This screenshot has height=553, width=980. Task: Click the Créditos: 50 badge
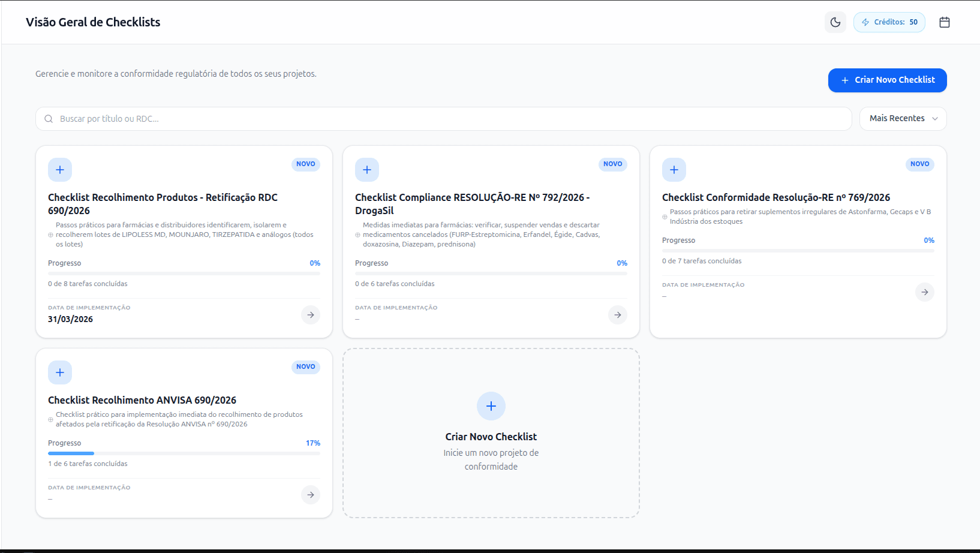[889, 22]
